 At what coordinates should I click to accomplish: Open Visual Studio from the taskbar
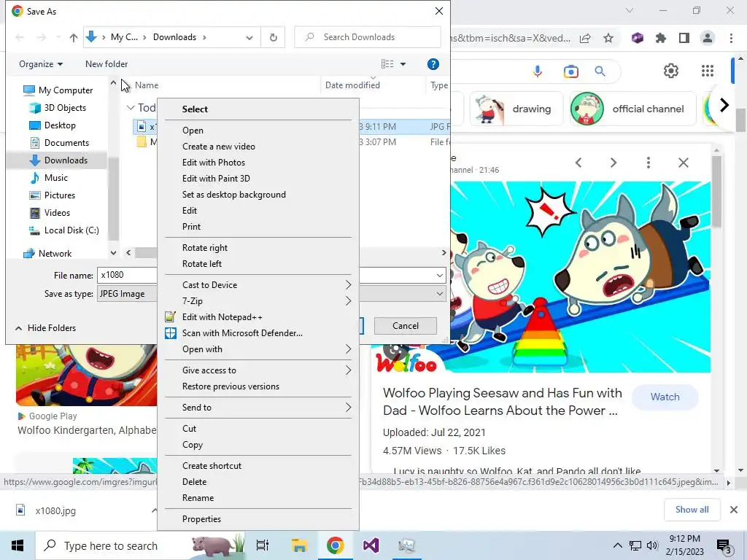coord(371,545)
